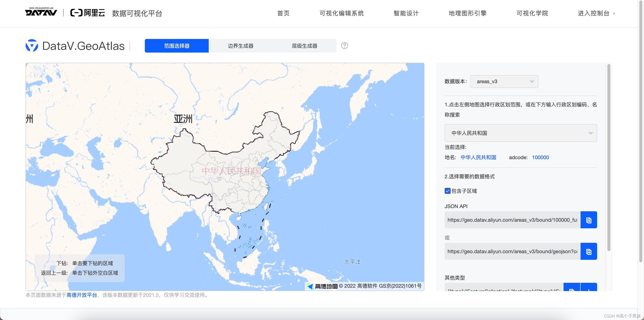Uncheck the 包含子区域 checkbox
644x320 pixels.
pyautogui.click(x=447, y=191)
